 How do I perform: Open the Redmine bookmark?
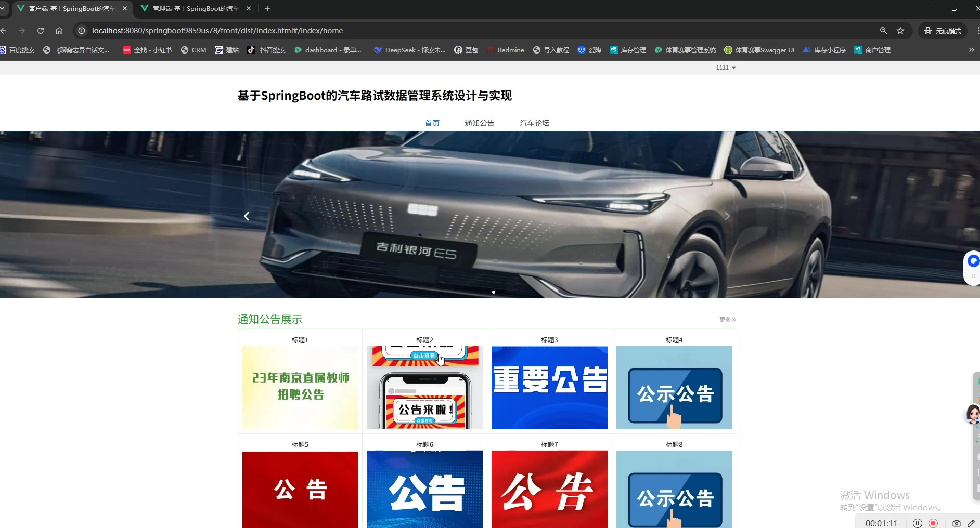[505, 50]
